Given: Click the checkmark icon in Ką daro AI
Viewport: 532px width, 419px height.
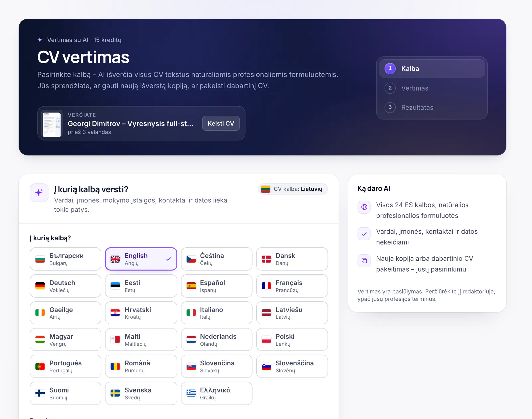Looking at the screenshot, I should 364,234.
